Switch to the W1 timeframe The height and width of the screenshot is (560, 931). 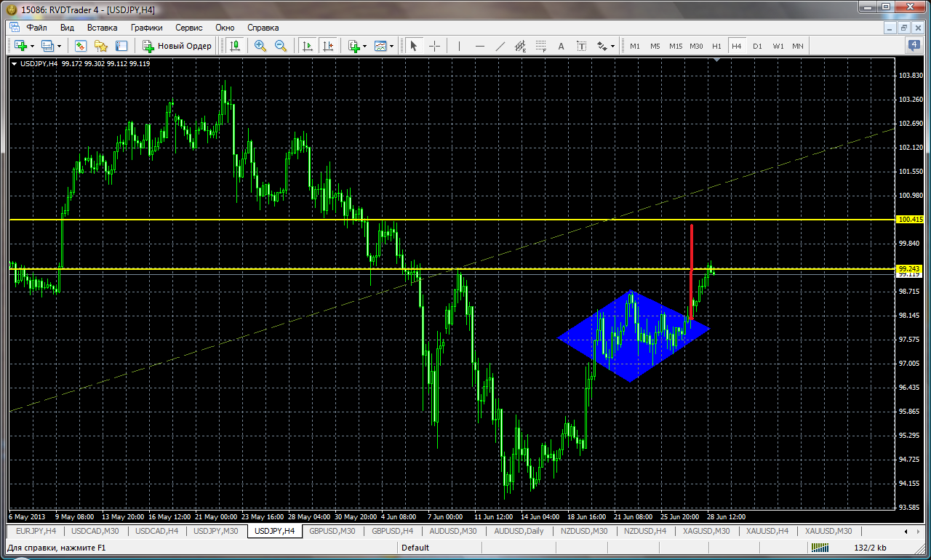(x=778, y=46)
